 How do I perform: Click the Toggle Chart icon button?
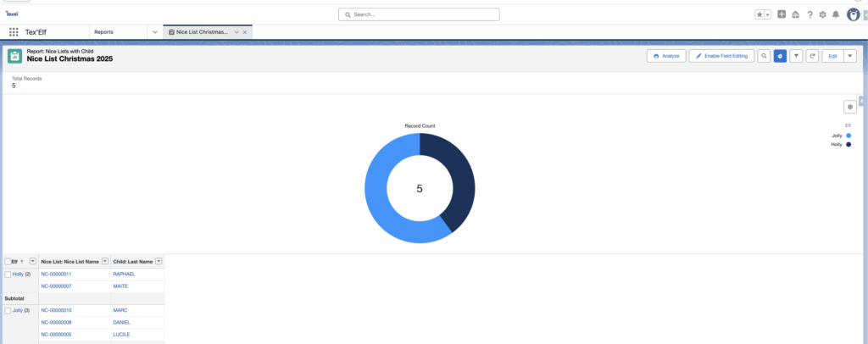pos(780,56)
